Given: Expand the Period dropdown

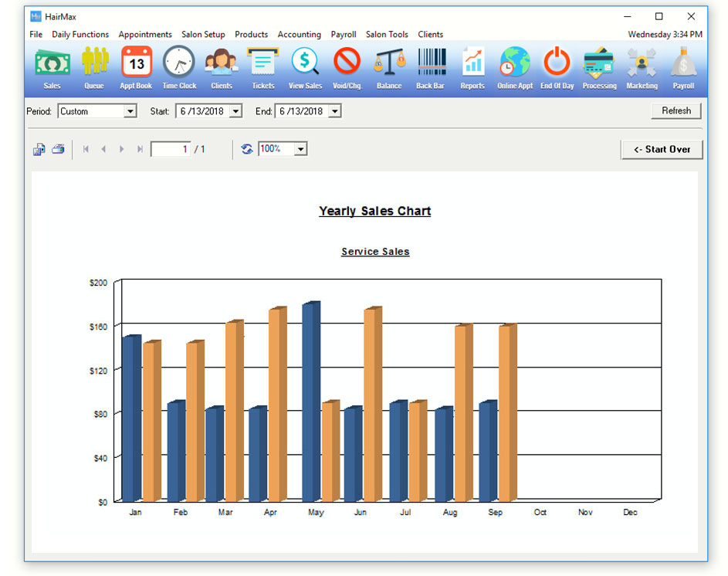Looking at the screenshot, I should (130, 111).
